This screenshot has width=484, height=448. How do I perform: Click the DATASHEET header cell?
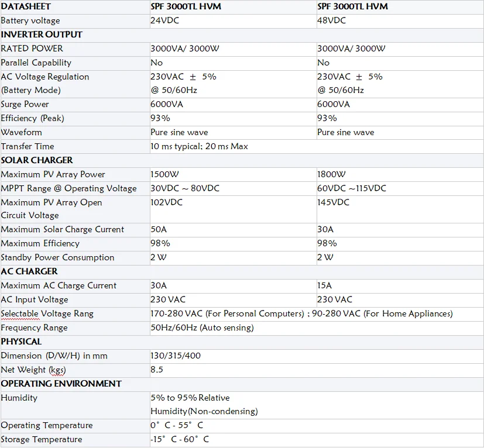[75, 7]
